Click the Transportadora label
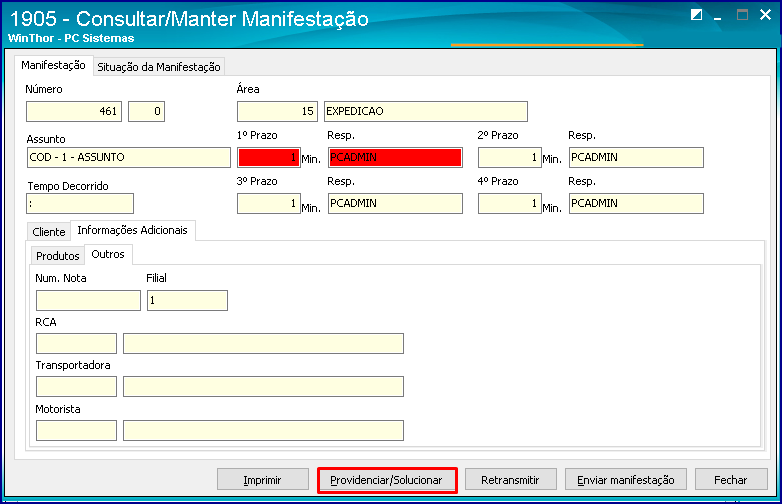 73,365
